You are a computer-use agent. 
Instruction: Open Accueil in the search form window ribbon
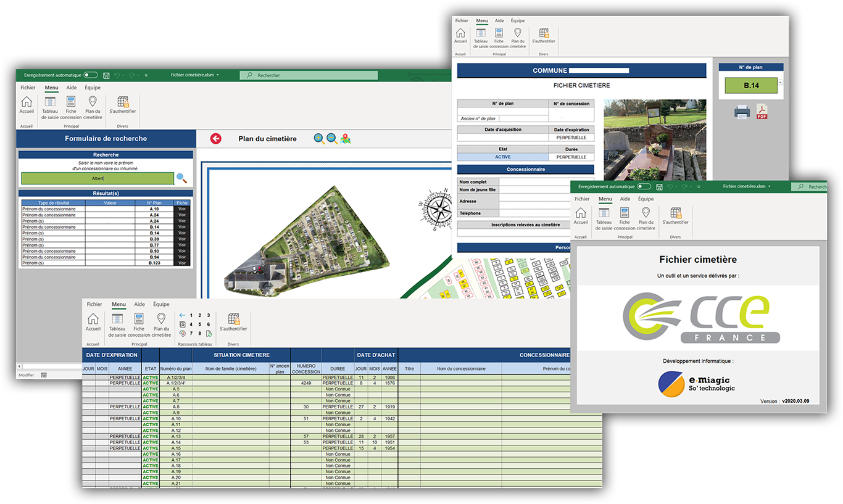click(x=27, y=105)
